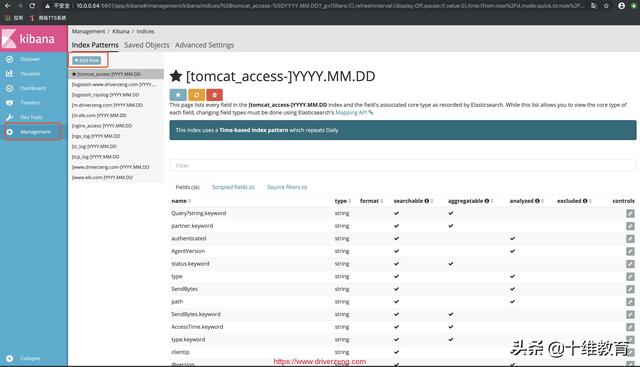Image resolution: width=640 pixels, height=367 pixels.
Task: Show info for aggregatable column
Action: [487, 201]
